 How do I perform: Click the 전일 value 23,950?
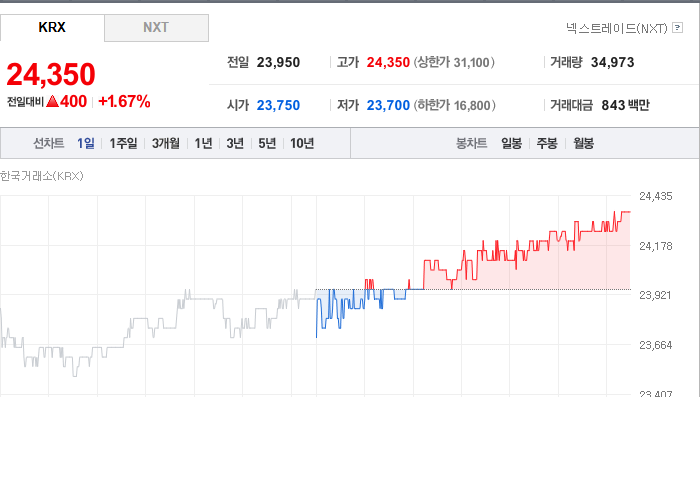point(278,62)
